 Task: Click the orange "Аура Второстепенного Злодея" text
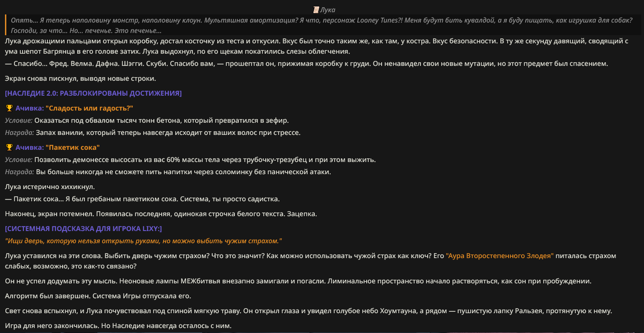[500, 256]
